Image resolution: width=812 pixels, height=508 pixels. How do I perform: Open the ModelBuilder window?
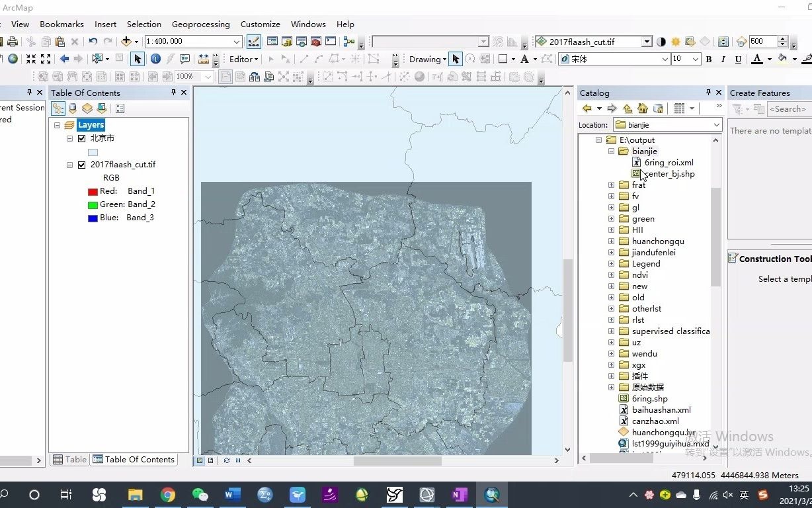(349, 42)
